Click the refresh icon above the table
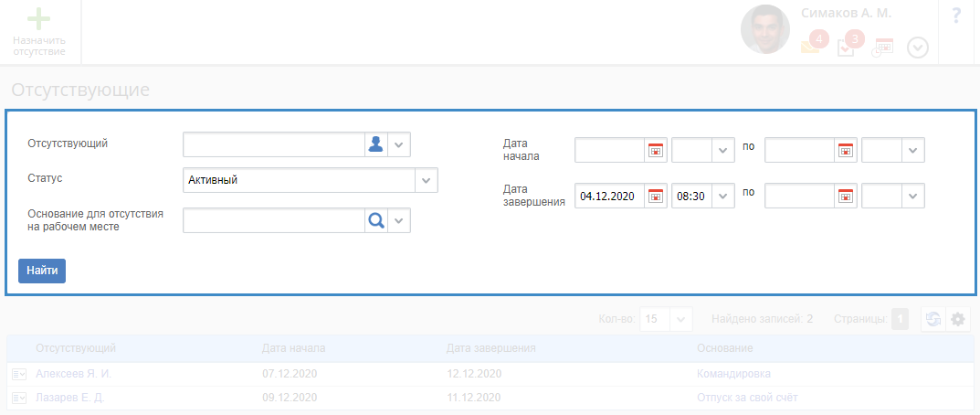The width and height of the screenshot is (980, 415). point(933,319)
